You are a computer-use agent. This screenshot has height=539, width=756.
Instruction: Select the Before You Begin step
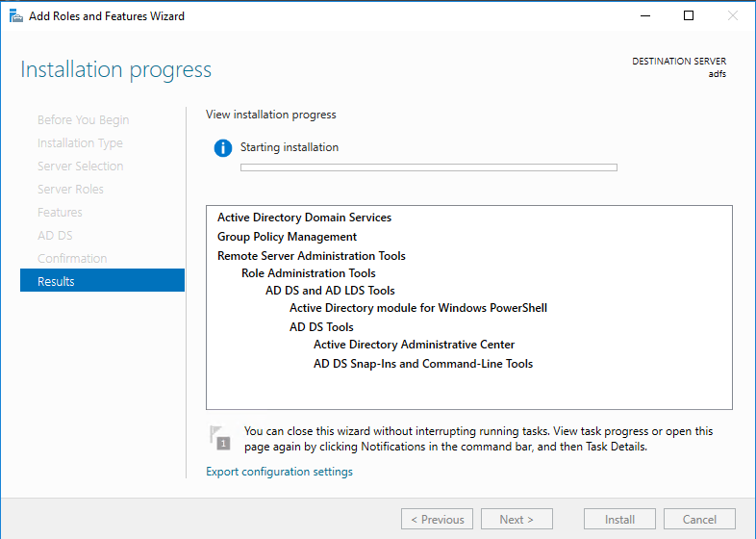pyautogui.click(x=83, y=119)
